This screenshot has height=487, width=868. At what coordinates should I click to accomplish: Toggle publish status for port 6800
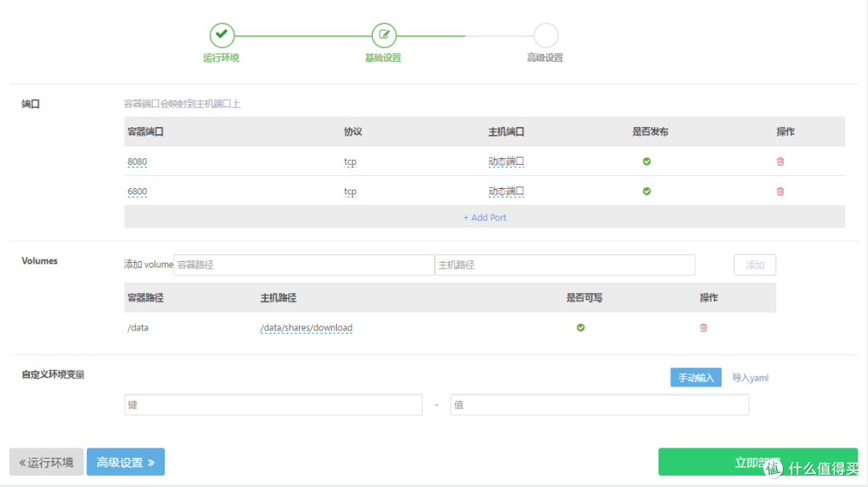click(646, 191)
